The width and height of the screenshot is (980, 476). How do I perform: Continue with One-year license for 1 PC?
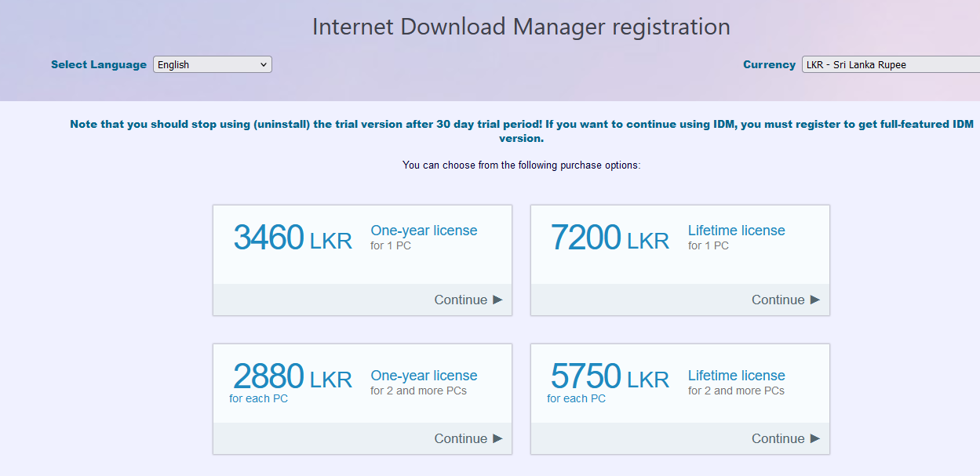click(468, 300)
